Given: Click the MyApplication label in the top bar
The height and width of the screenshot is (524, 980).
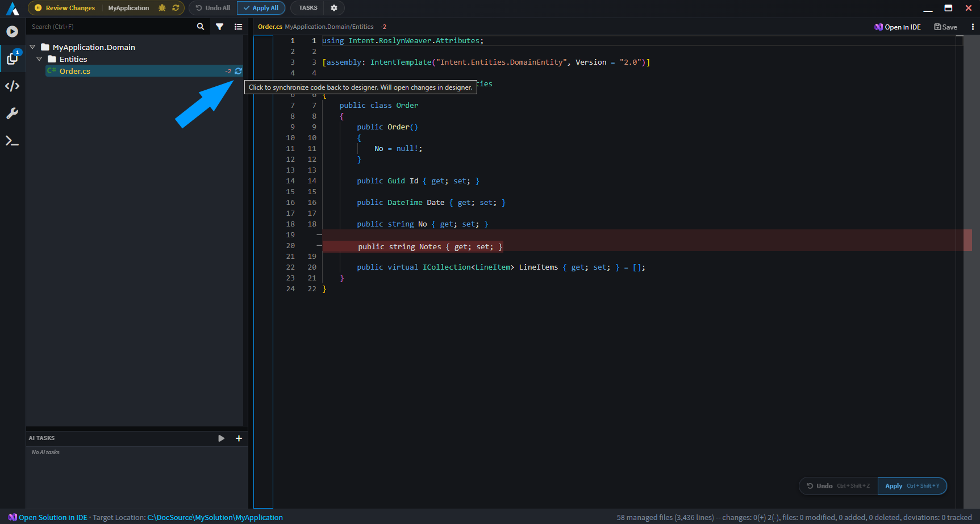Looking at the screenshot, I should [129, 8].
